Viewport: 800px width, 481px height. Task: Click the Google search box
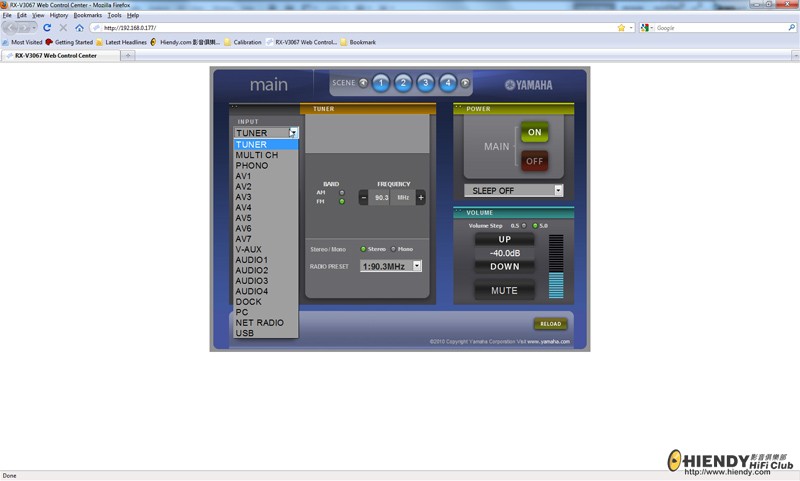[x=720, y=28]
